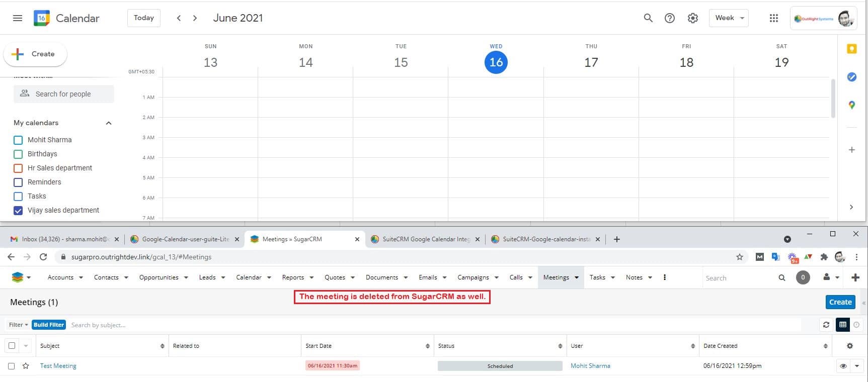Viewport: 868px width, 382px height.
Task: Switch to list view grid icon
Action: pyautogui.click(x=843, y=325)
